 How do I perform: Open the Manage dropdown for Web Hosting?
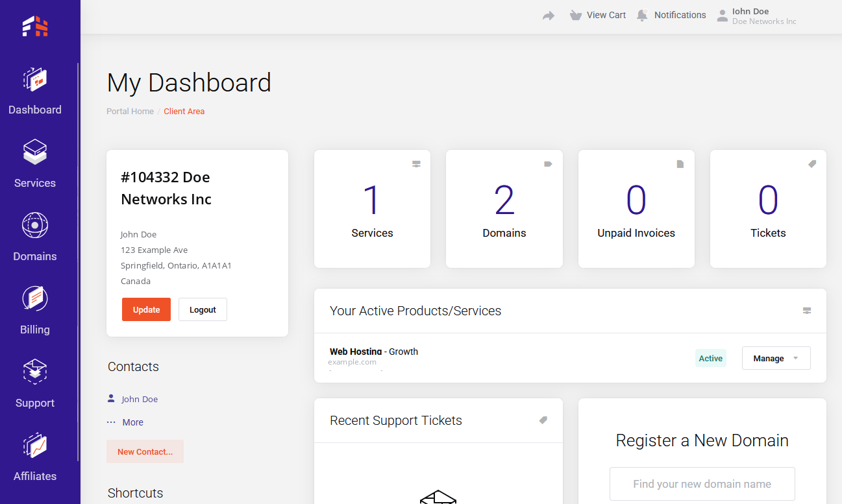click(x=776, y=358)
